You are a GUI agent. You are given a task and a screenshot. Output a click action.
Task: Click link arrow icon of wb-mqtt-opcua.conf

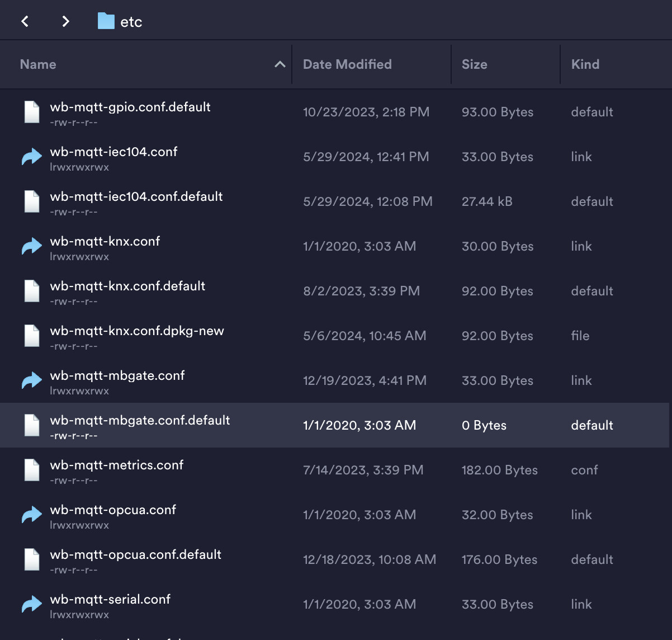click(32, 515)
